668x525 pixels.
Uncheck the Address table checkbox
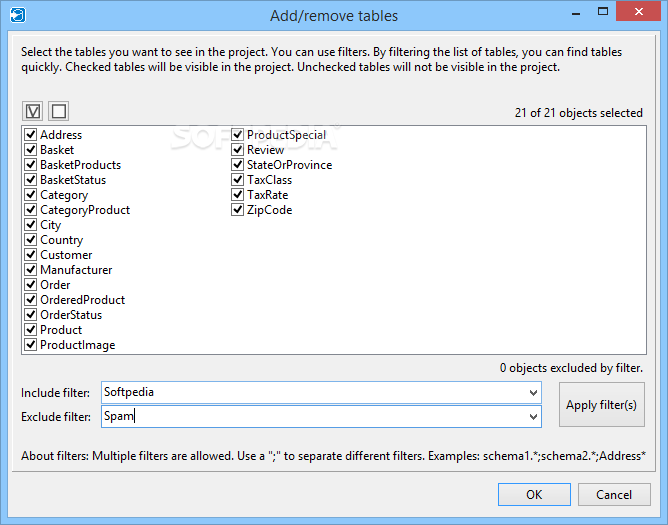pyautogui.click(x=30, y=135)
